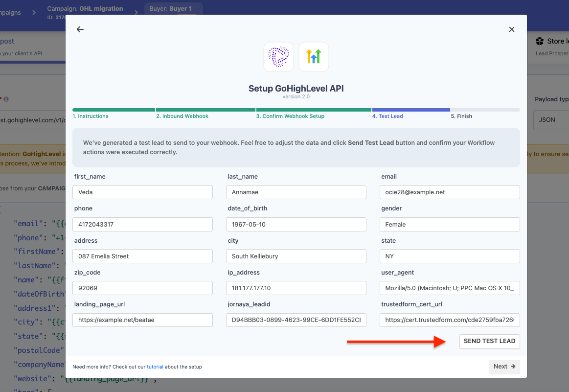
Task: Click the Next button
Action: click(504, 367)
